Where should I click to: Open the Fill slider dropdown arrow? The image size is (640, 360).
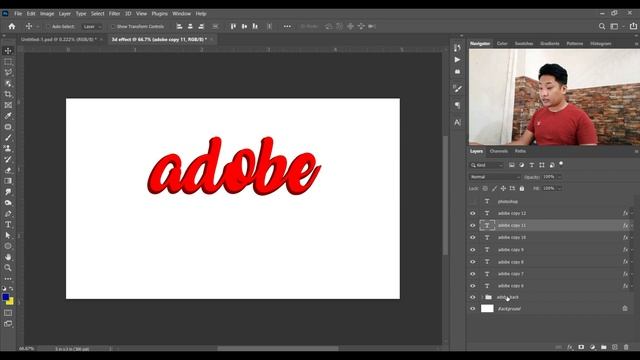pyautogui.click(x=560, y=189)
